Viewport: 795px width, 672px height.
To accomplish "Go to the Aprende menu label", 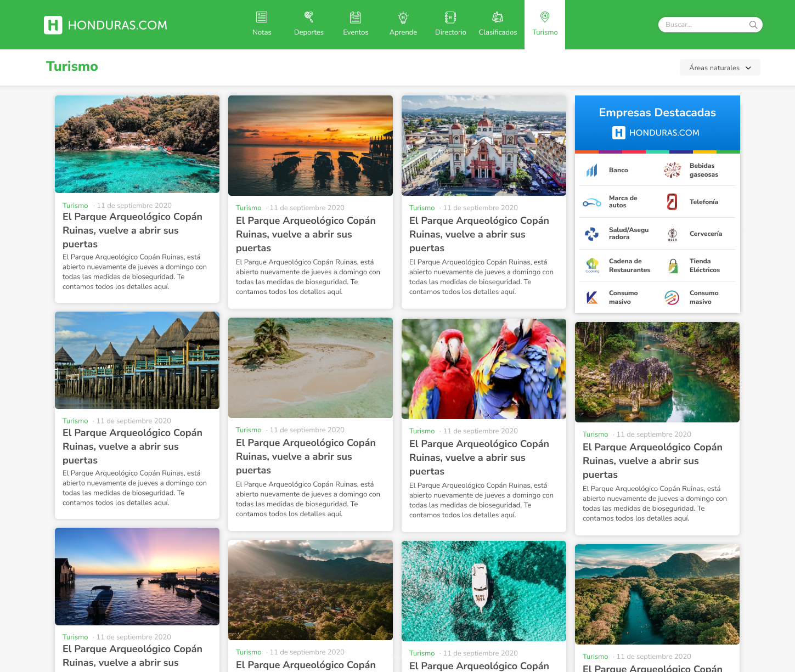I will coord(403,32).
